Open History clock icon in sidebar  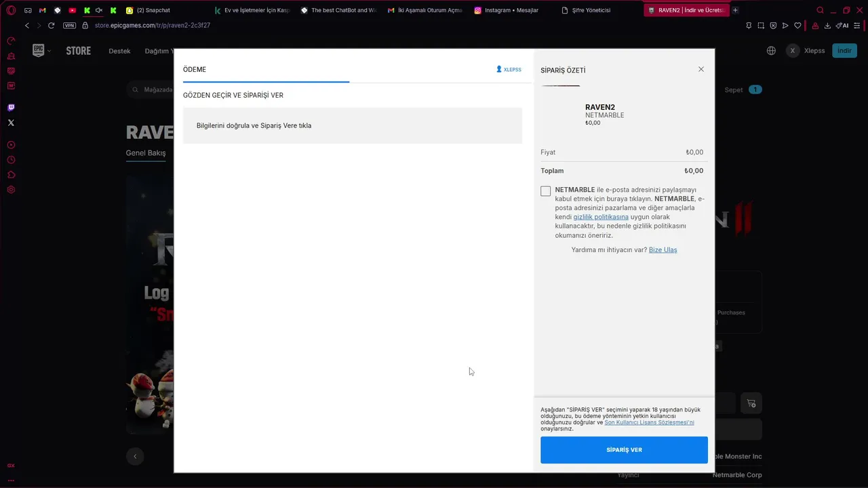(x=11, y=160)
